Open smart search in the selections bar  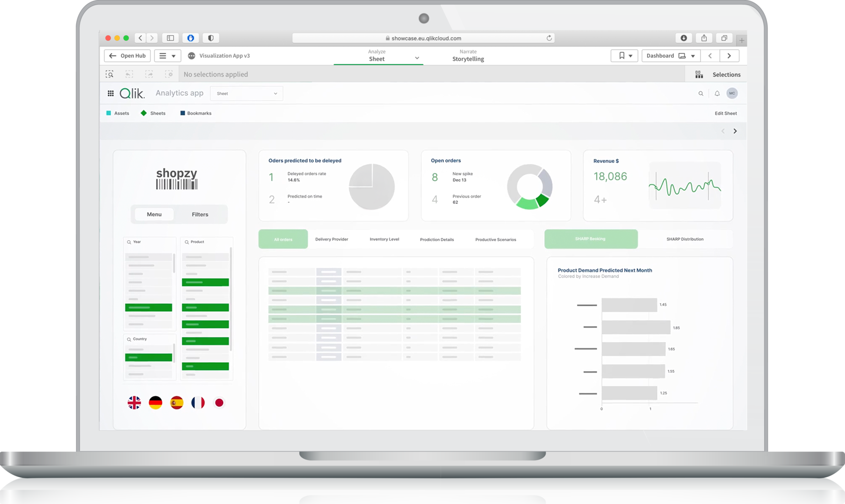[x=110, y=74]
